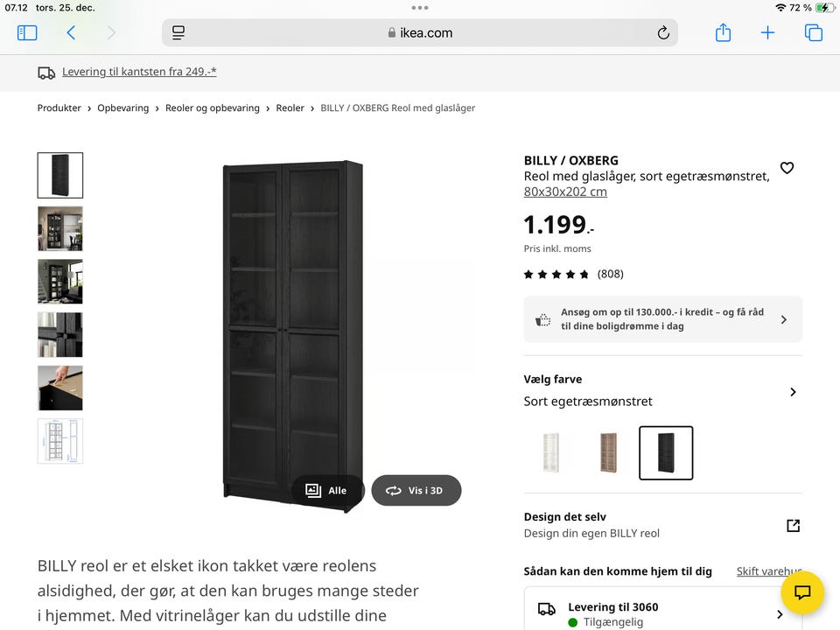This screenshot has height=630, width=840.
Task: Expand the credit offer banner arrow
Action: tap(783, 319)
